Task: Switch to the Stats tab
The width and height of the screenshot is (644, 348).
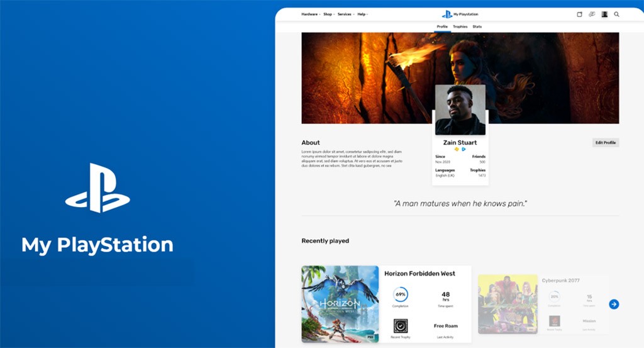Action: click(x=477, y=26)
